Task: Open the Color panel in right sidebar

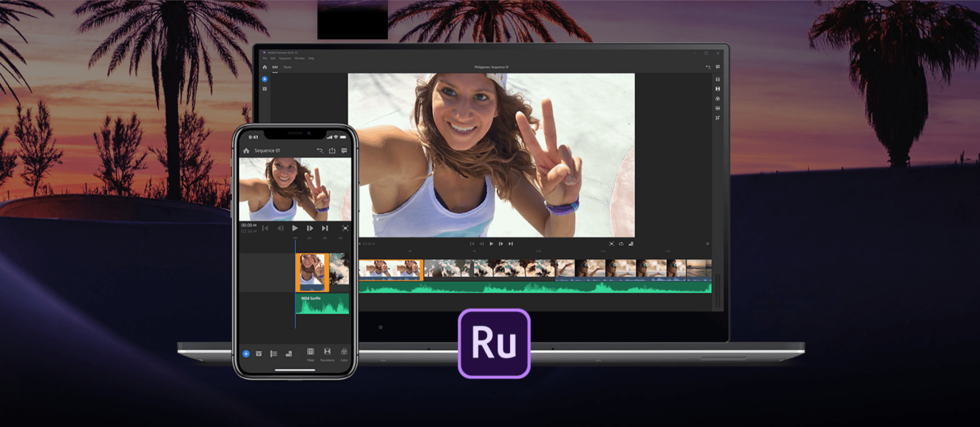Action: coord(718,99)
